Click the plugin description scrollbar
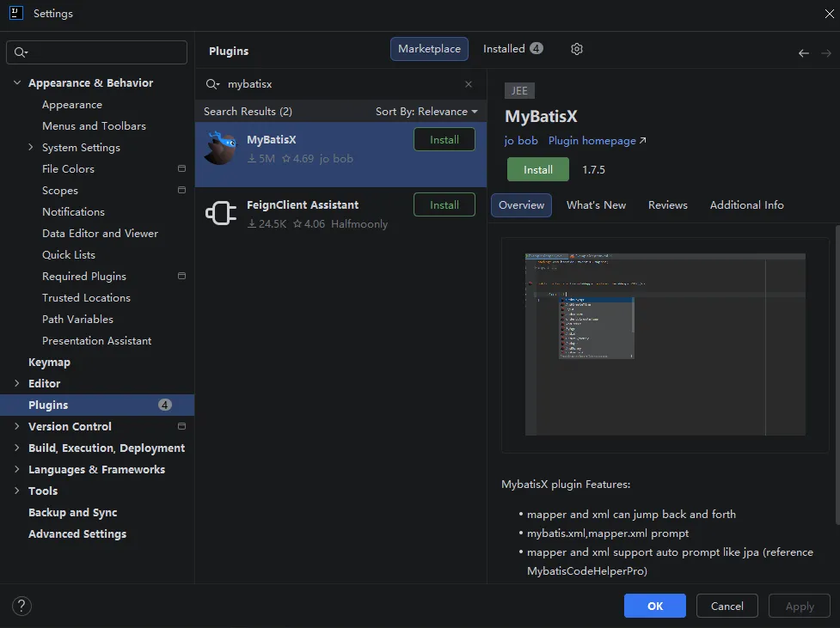 [837, 375]
